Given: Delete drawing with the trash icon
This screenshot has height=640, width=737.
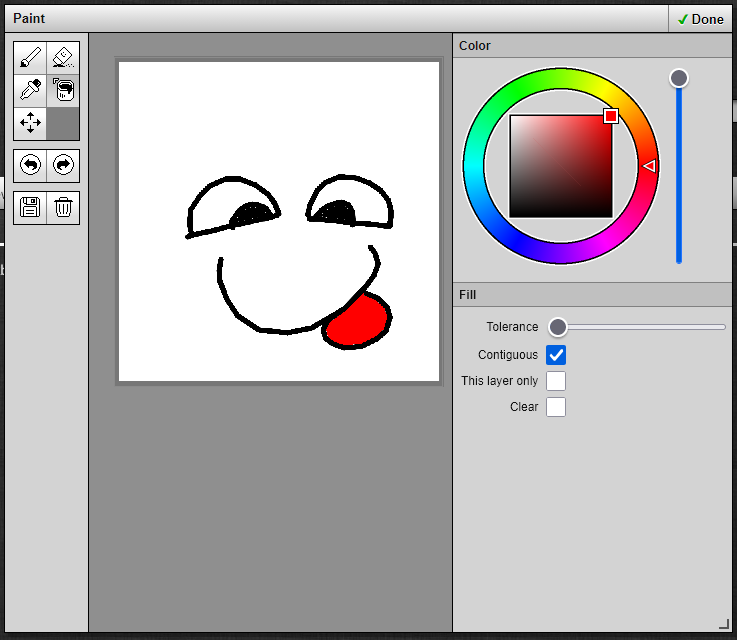Looking at the screenshot, I should coord(63,207).
